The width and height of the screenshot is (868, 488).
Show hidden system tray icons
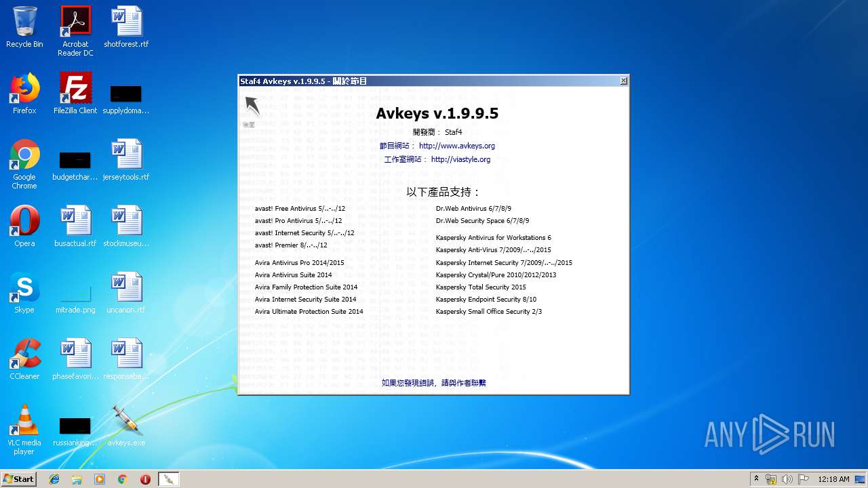[x=756, y=479]
